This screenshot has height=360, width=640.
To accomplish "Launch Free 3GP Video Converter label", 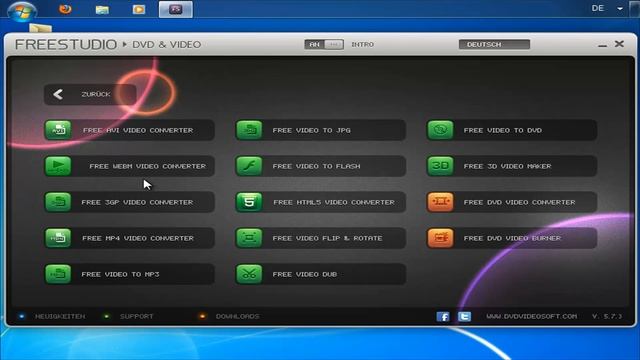I will [137, 202].
